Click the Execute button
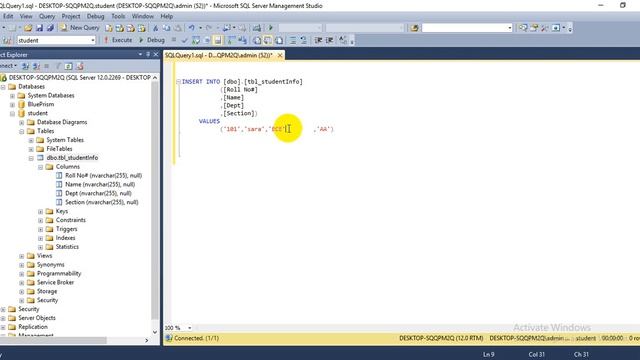Screen dimensions: 640x360 pos(118,40)
